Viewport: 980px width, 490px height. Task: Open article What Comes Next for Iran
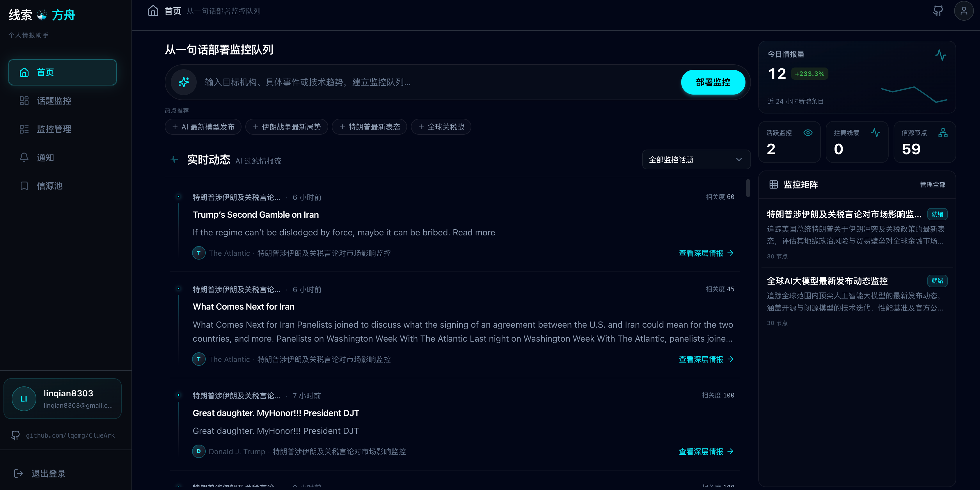tap(244, 307)
